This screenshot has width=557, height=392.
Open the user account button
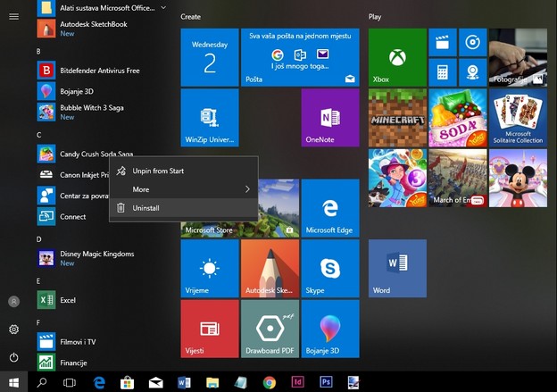pyautogui.click(x=14, y=302)
